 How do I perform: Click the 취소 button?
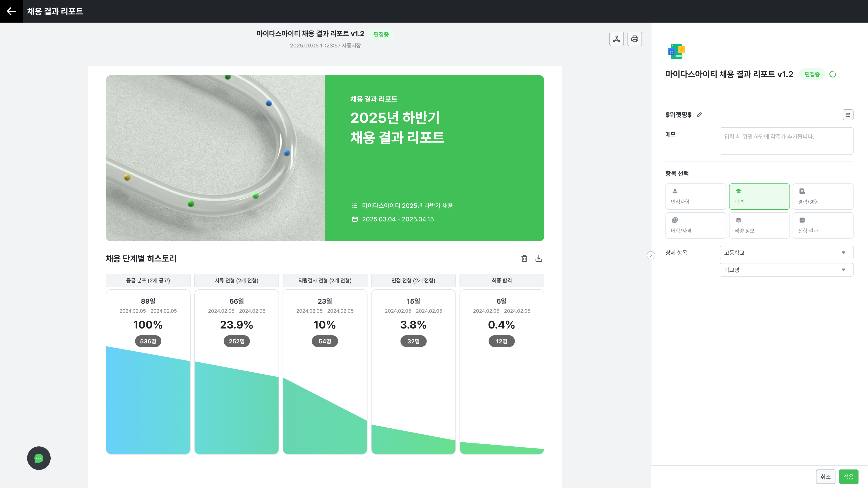click(x=825, y=476)
